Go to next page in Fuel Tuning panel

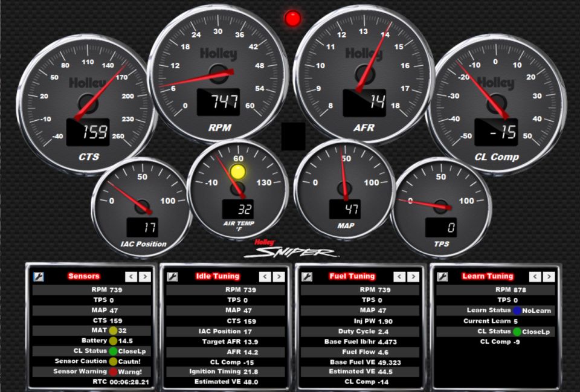[413, 277]
